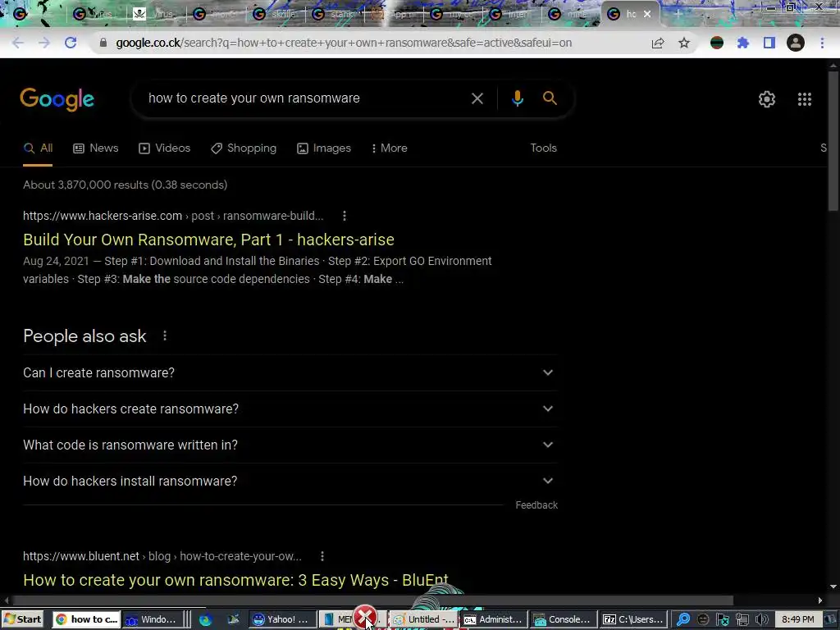This screenshot has width=840, height=630.
Task: Open the Extensions puzzle icon
Action: point(742,43)
